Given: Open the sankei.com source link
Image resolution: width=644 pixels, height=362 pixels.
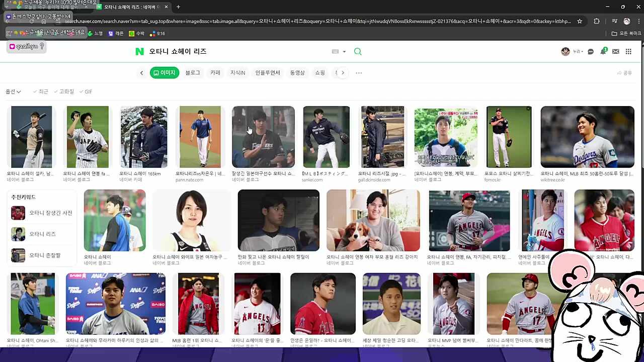Looking at the screenshot, I should point(312,180).
